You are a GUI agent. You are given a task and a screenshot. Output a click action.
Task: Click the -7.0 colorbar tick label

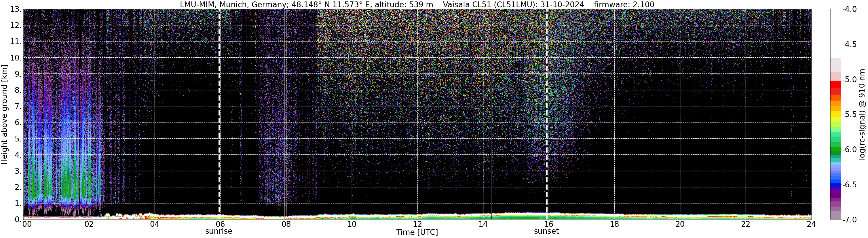(850, 220)
